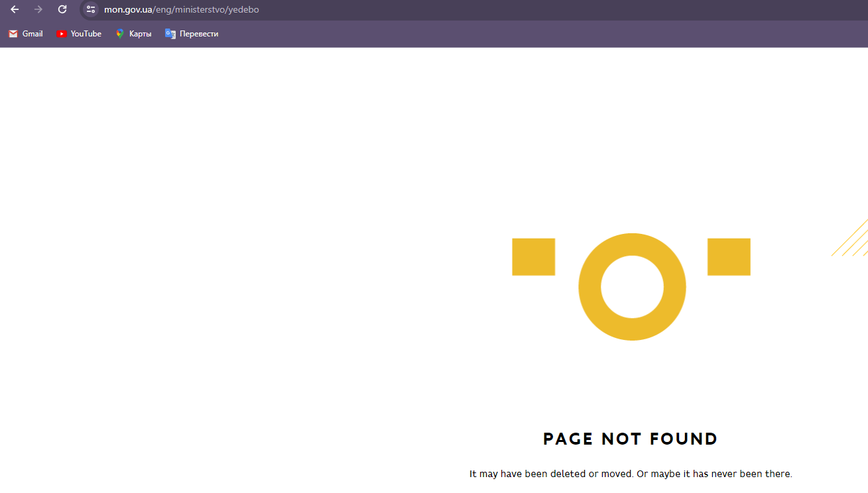This screenshot has width=868, height=493.
Task: Click the Gmail envelope favicon
Action: 13,34
